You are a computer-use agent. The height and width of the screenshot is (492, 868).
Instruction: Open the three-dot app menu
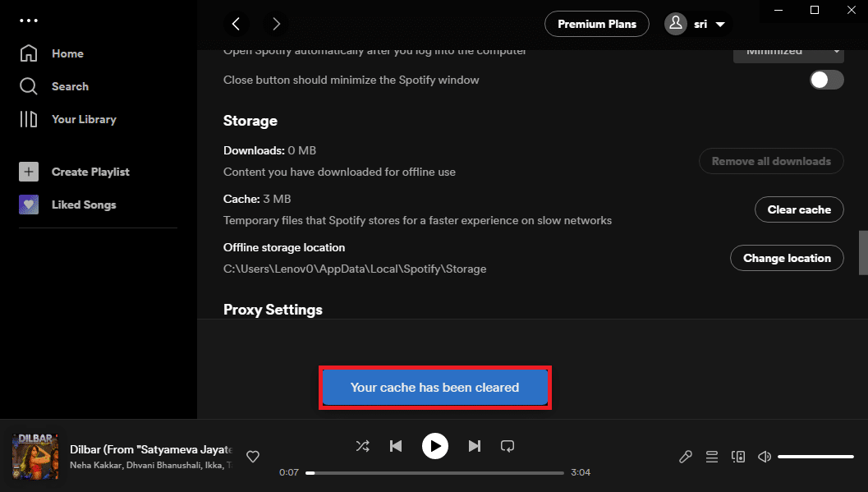29,21
